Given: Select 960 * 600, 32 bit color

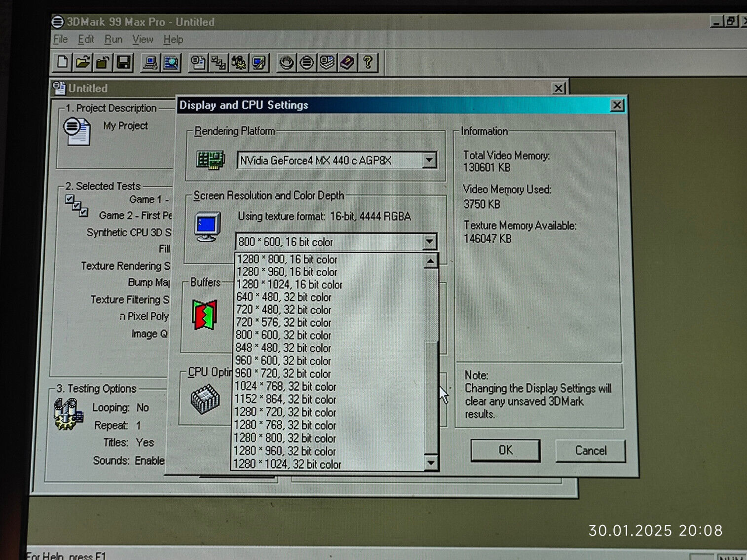Looking at the screenshot, I should coord(329,361).
